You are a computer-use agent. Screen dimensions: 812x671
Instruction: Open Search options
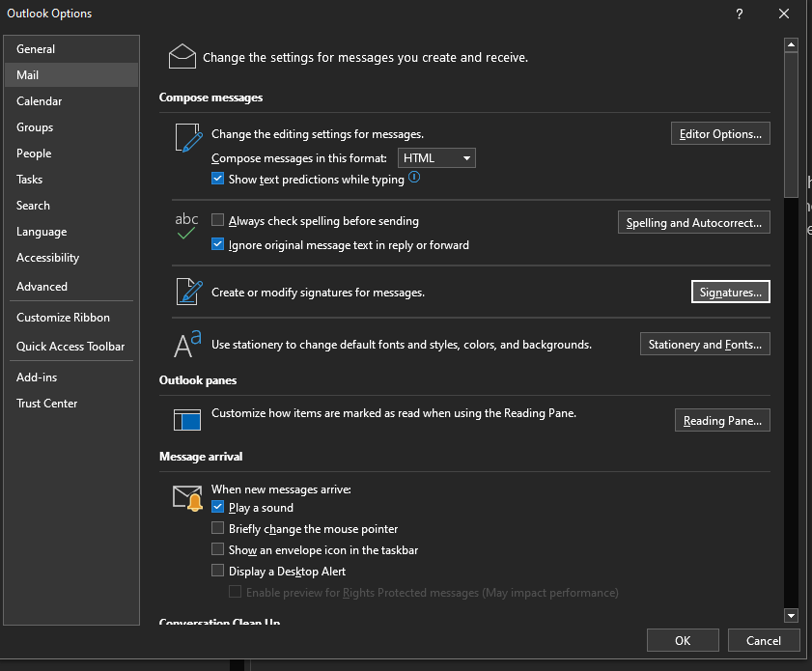point(71,206)
